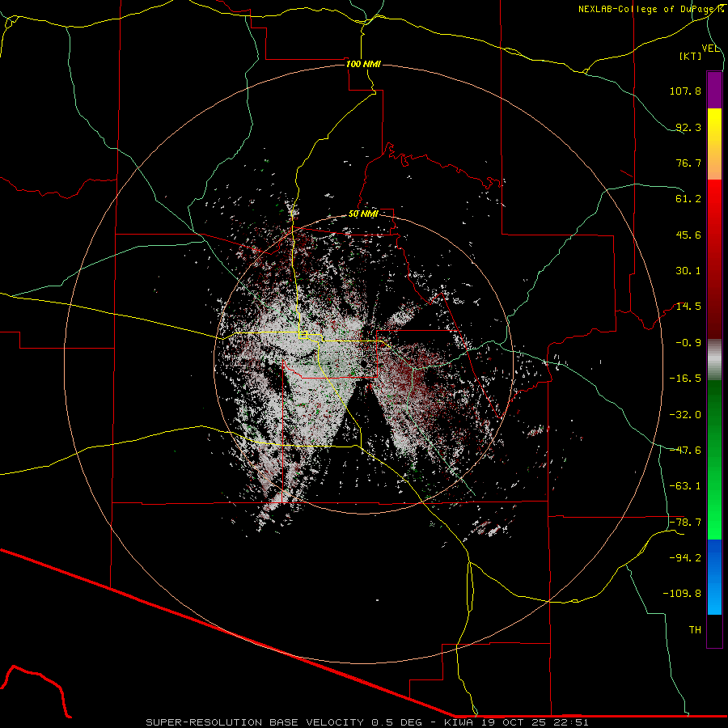Select the 14.5 velocity scale value
Screen dimensions: 728x728
tap(688, 307)
